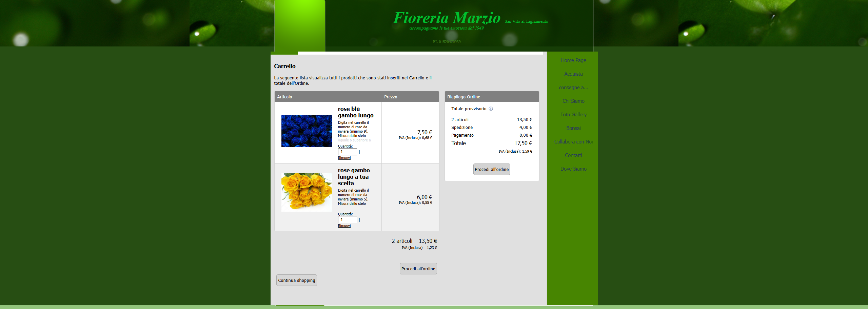Click the info icon next to Totale provvisorio
Screen dimensions: 868x309
(x=491, y=109)
